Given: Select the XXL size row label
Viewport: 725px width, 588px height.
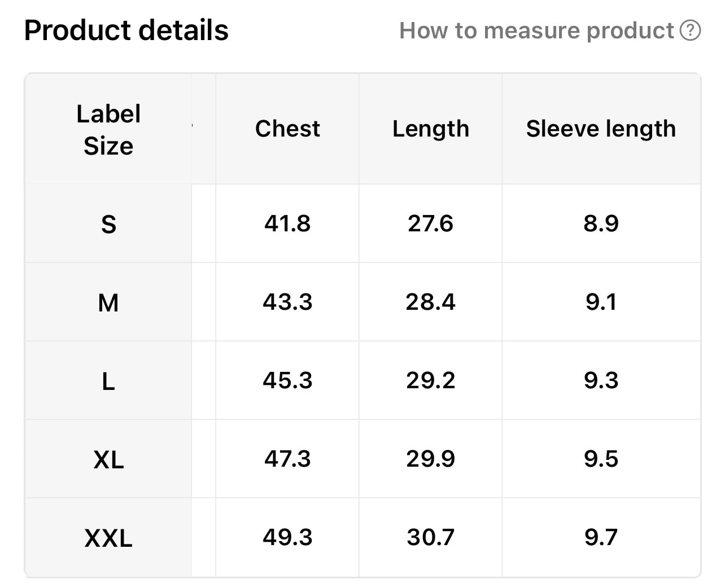Looking at the screenshot, I should coord(108,538).
